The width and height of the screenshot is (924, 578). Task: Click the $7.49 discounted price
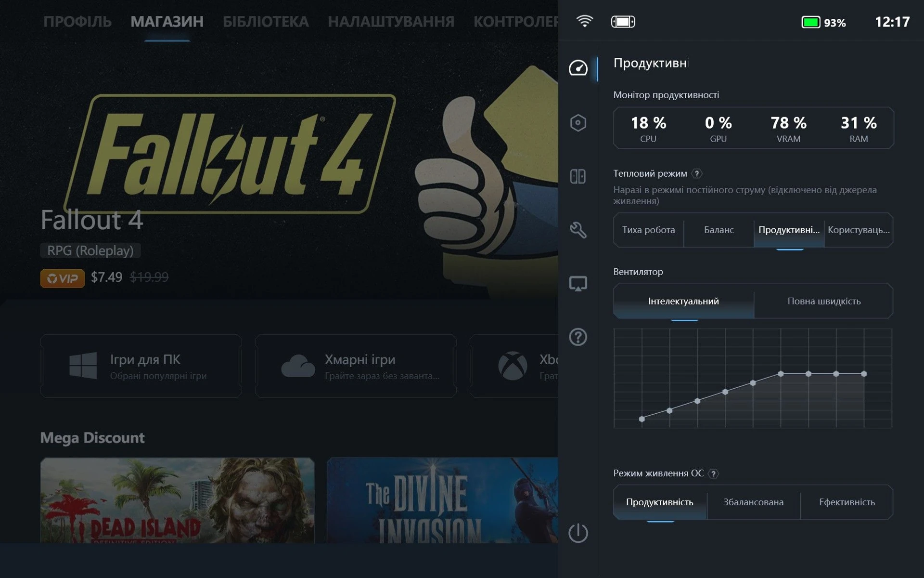click(x=106, y=277)
